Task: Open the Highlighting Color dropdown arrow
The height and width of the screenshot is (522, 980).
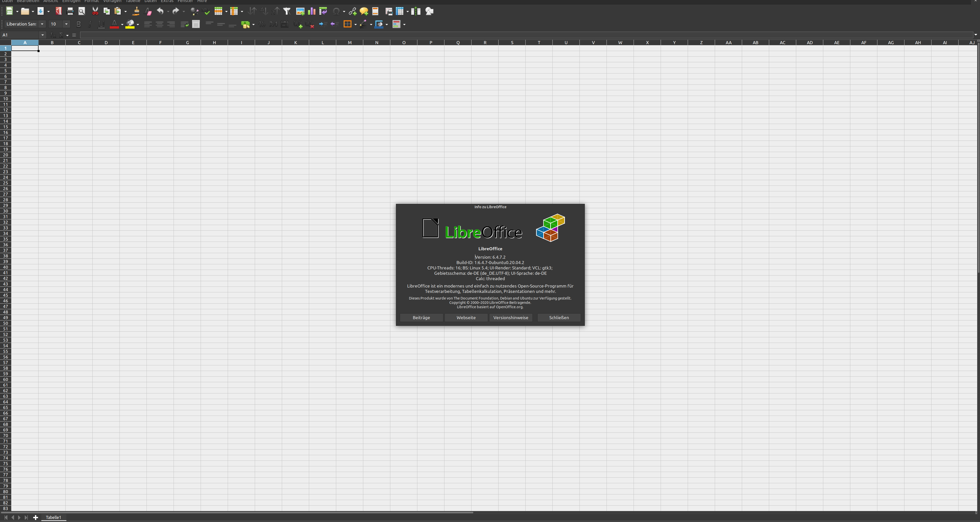Action: (138, 24)
